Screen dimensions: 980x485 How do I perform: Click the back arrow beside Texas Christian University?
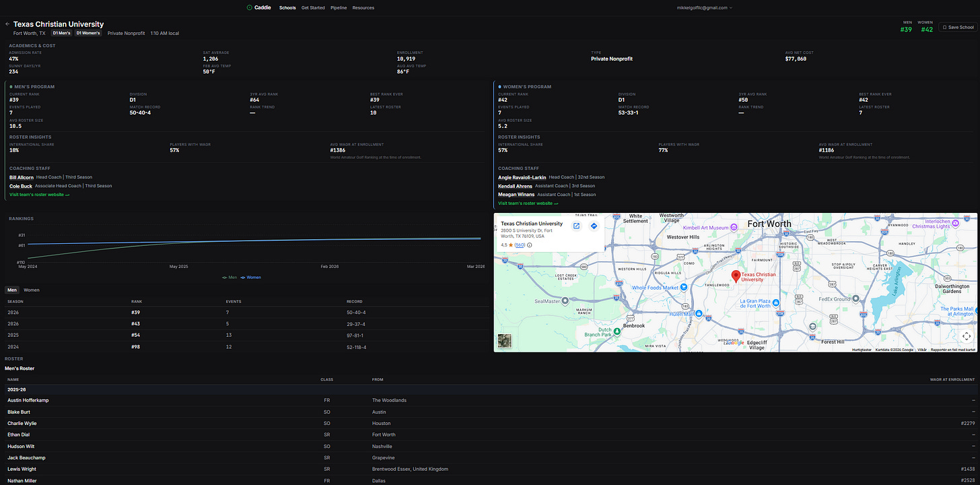(7, 24)
